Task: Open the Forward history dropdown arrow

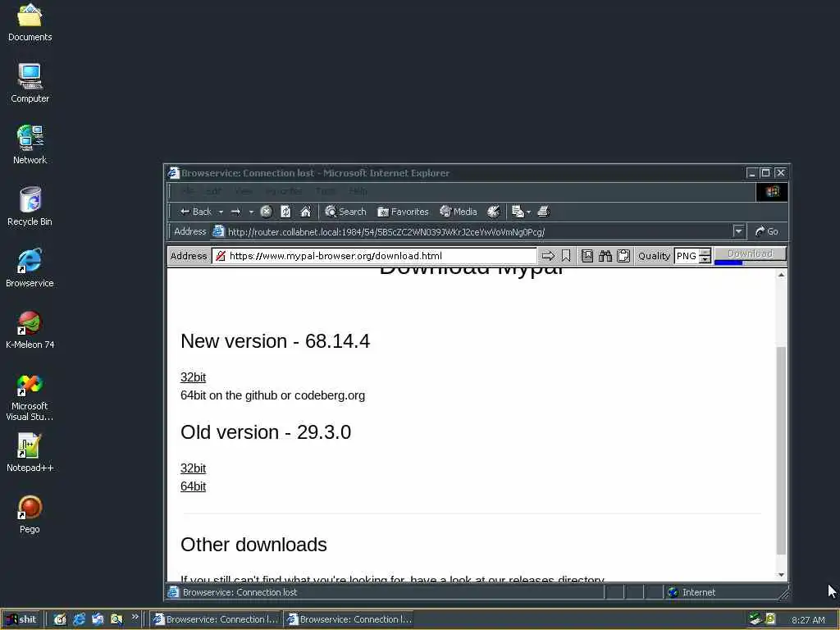Action: coord(251,212)
